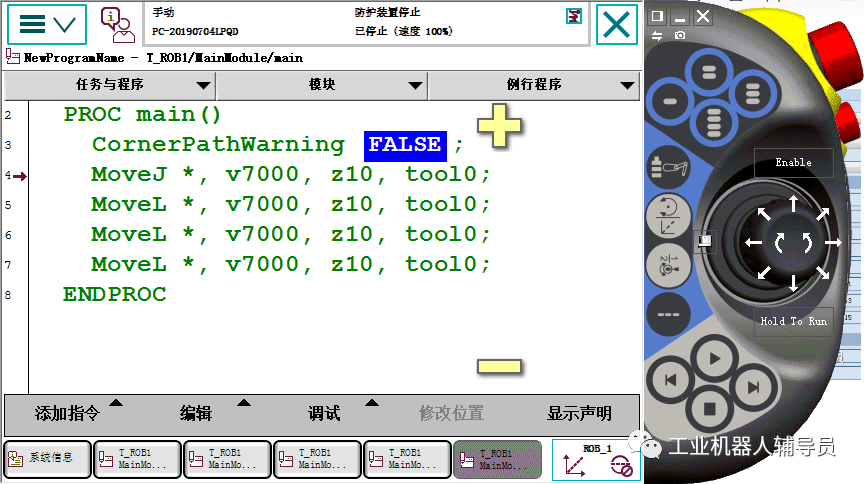Click the Stop program button

710,409
